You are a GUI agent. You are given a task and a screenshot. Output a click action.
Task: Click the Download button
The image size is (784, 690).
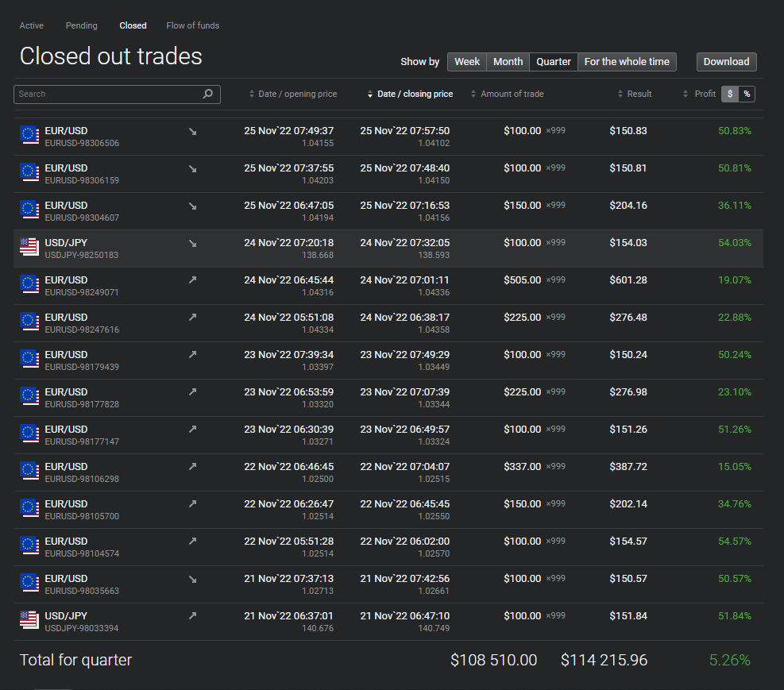click(x=726, y=62)
